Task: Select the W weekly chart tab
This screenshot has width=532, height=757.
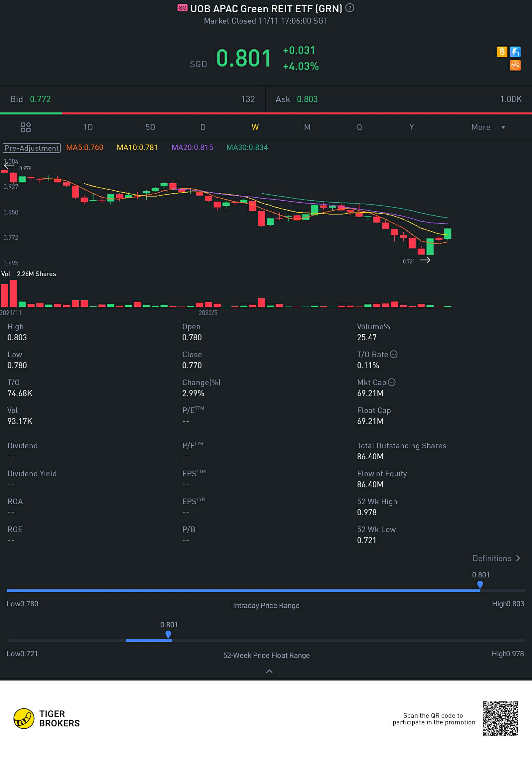Action: pyautogui.click(x=255, y=127)
